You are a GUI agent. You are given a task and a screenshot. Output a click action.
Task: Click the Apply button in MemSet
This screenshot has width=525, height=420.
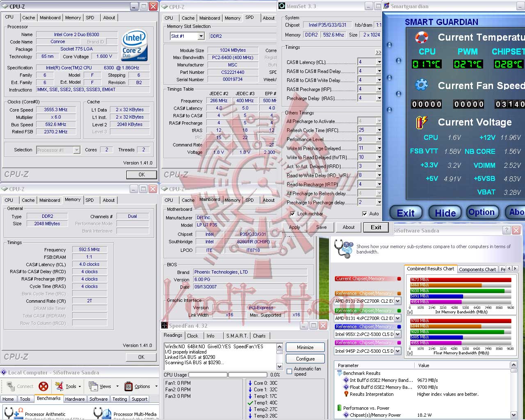coord(294,227)
